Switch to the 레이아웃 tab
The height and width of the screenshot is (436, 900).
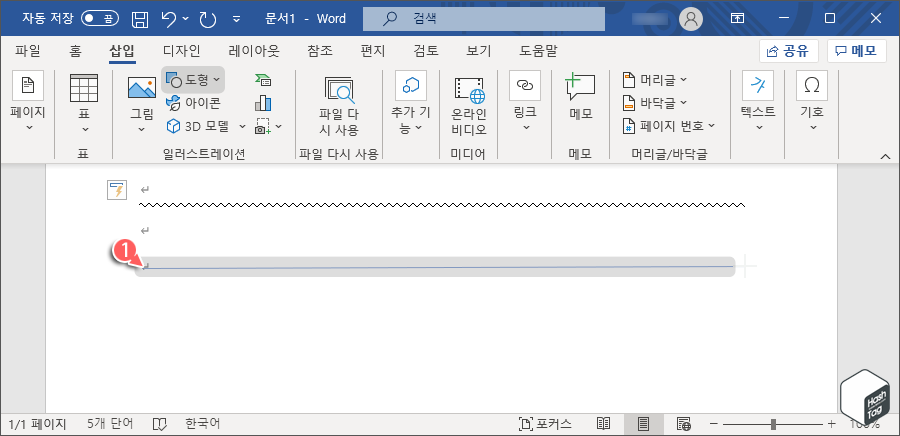click(x=254, y=52)
